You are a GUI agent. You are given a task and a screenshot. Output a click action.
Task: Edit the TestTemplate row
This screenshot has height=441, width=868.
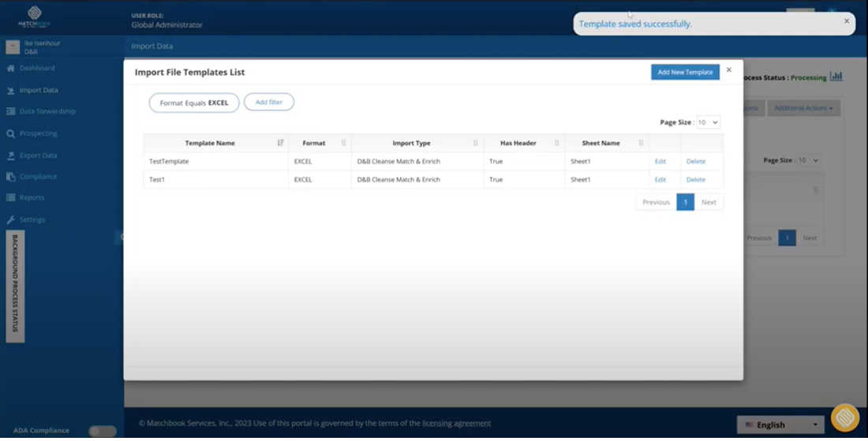660,162
